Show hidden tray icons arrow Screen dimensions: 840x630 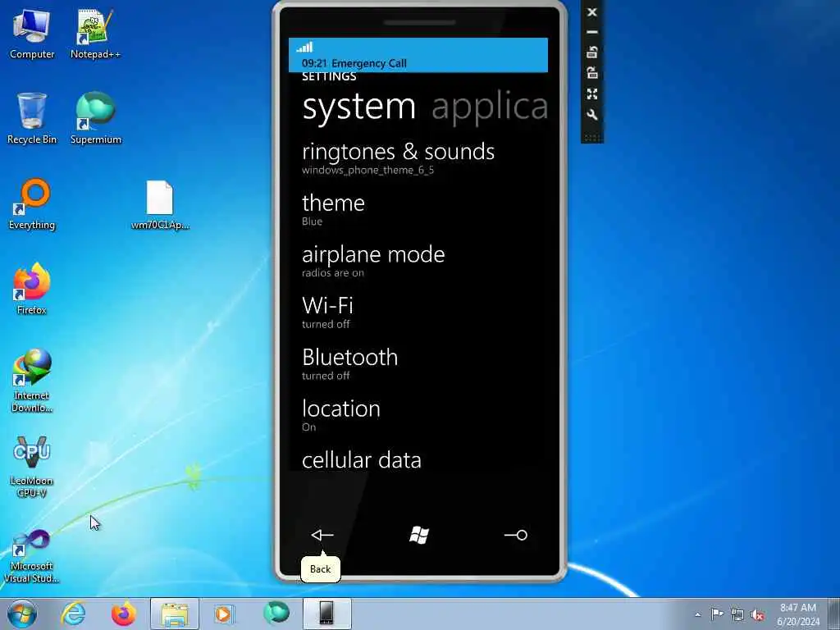[x=697, y=614]
